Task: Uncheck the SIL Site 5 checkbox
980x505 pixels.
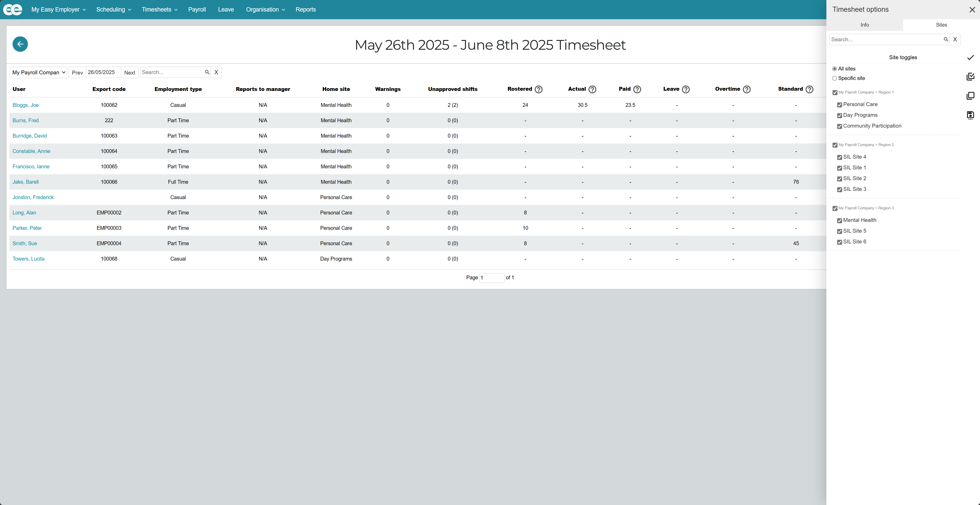Action: point(840,231)
